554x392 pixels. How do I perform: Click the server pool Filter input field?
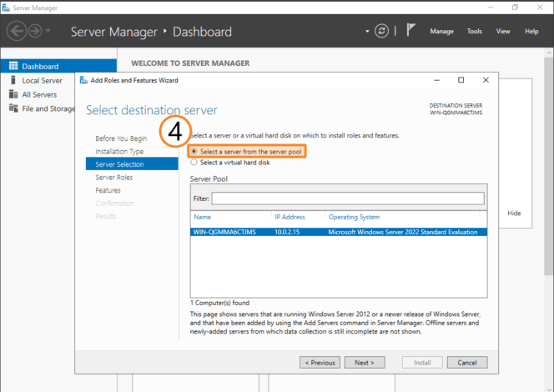(348, 199)
